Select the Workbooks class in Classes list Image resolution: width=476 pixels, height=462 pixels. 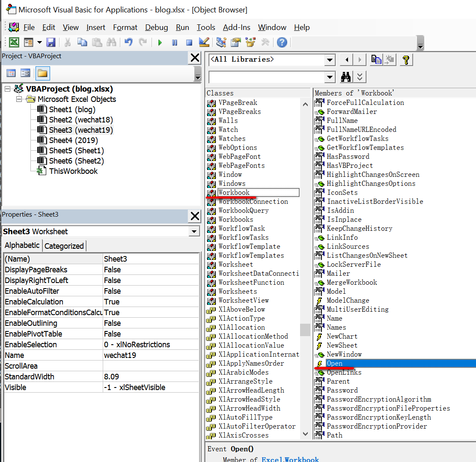coord(235,219)
